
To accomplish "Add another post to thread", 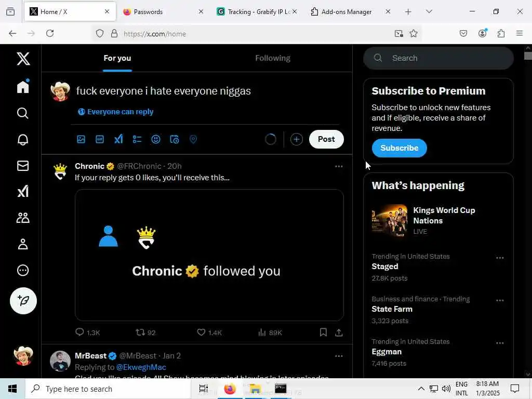I will [297, 139].
